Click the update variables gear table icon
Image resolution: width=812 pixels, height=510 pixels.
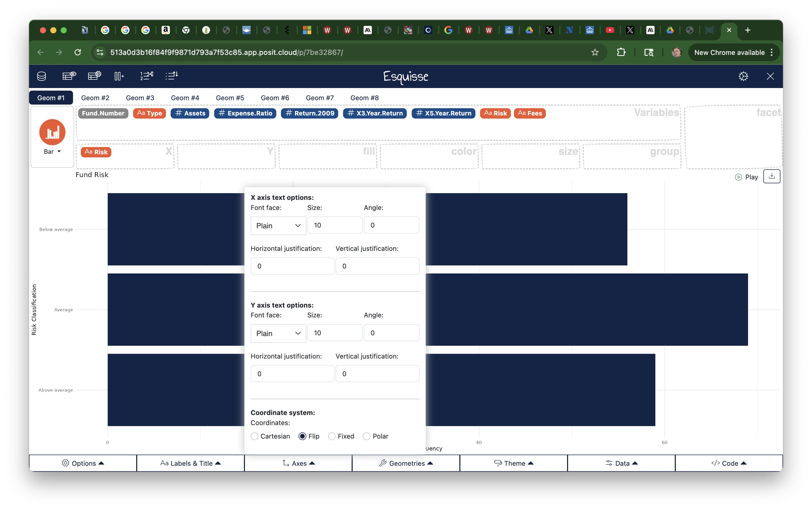95,76
